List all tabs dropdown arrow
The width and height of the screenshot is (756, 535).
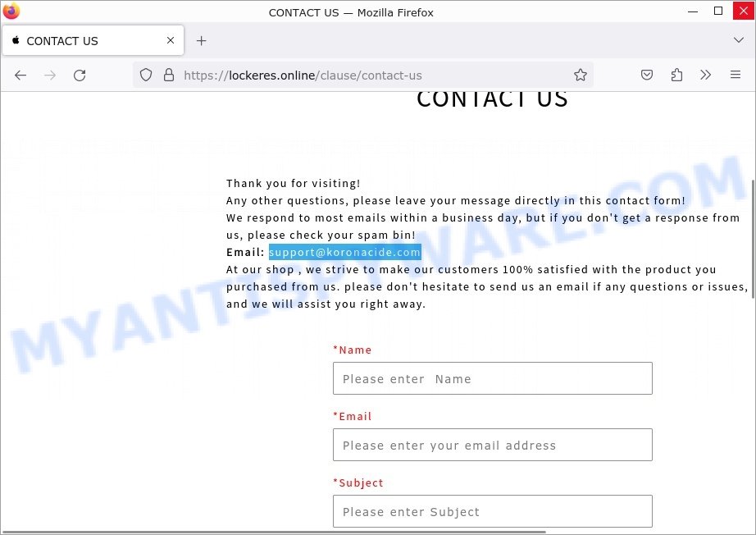[x=739, y=40]
